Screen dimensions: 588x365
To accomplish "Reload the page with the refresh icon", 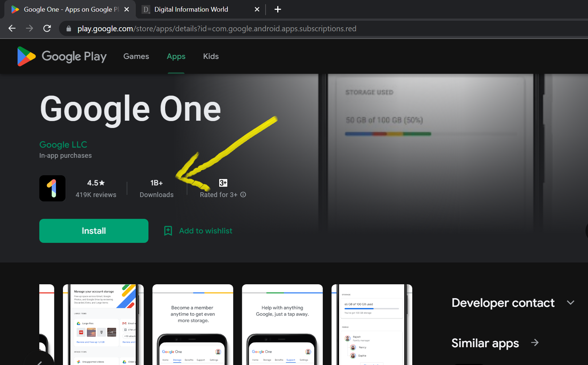I will 47,28.
